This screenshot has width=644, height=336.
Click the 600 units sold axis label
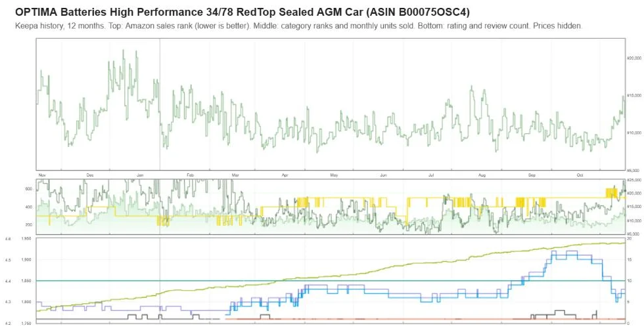pos(28,189)
